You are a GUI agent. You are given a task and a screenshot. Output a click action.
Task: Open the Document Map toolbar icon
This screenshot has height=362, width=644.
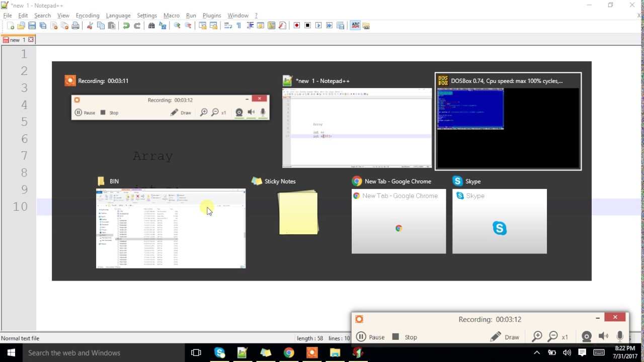(271, 26)
